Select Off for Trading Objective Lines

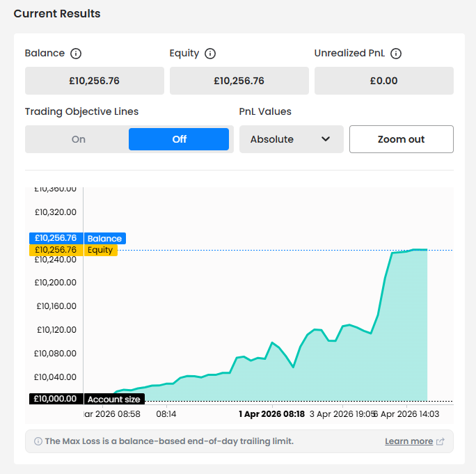pyautogui.click(x=179, y=139)
